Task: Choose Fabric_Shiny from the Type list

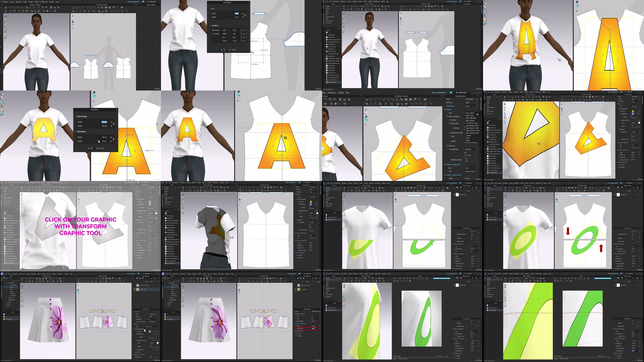Action: click(470, 116)
